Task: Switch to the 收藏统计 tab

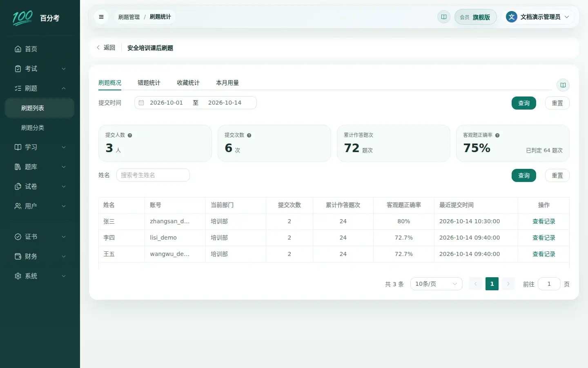Action: (188, 83)
